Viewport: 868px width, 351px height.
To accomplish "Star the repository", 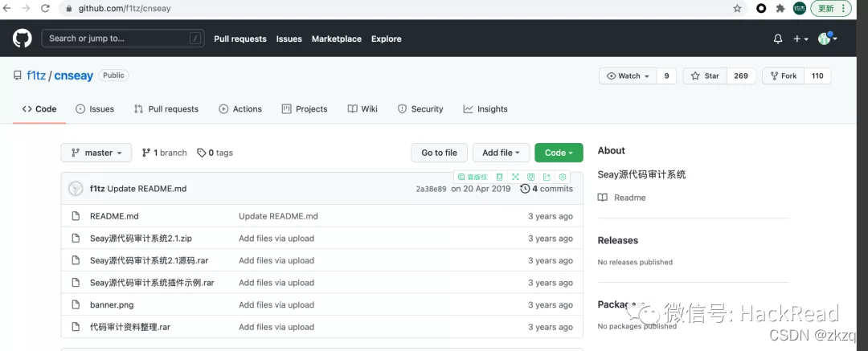I will 705,76.
